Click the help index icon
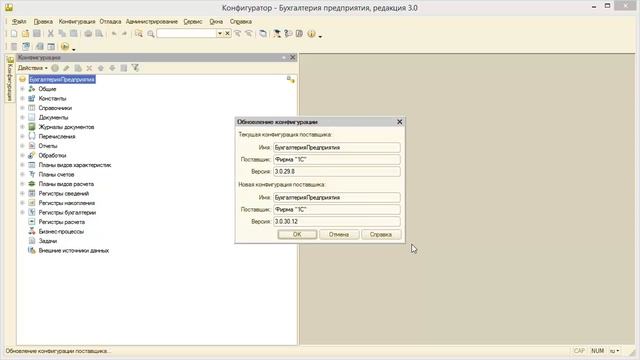This screenshot has height=360, width=640. (299, 33)
